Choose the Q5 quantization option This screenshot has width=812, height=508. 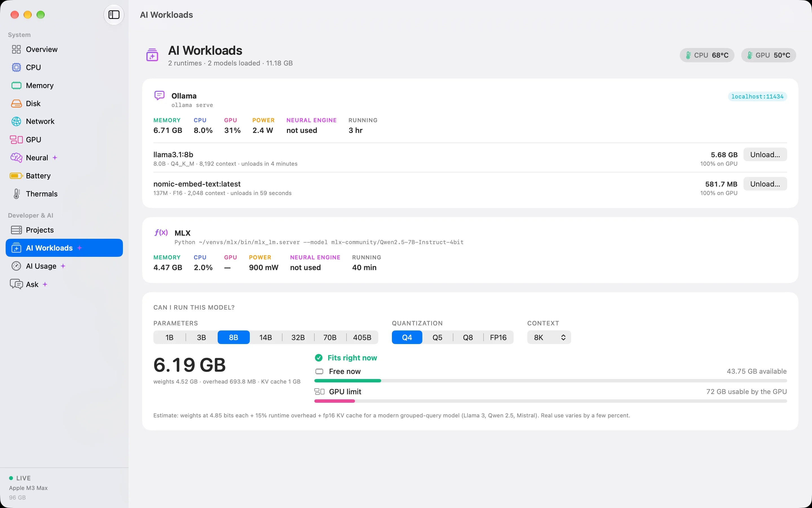pos(437,337)
